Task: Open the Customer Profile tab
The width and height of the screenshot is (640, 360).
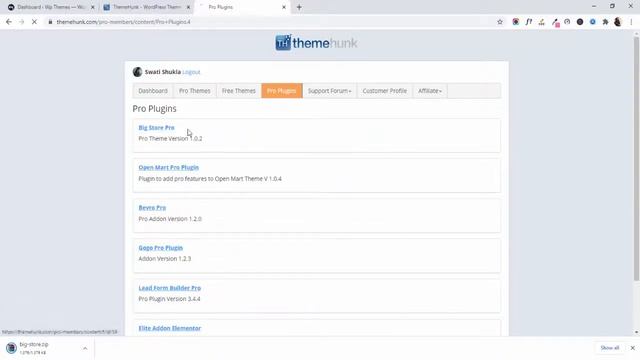Action: [x=384, y=91]
